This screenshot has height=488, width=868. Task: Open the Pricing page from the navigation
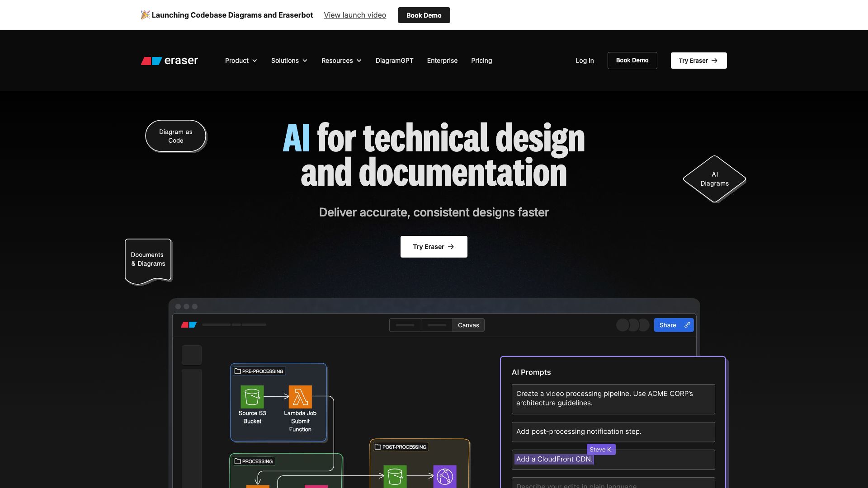tap(481, 60)
